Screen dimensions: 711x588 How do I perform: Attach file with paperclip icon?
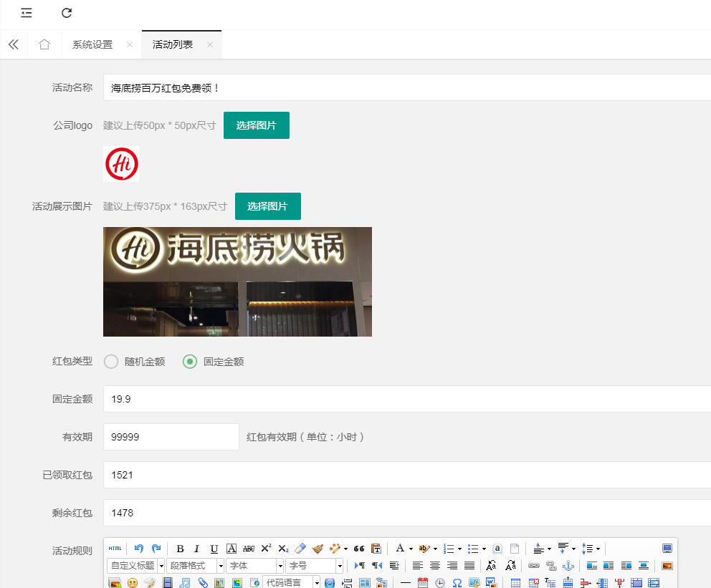(203, 582)
